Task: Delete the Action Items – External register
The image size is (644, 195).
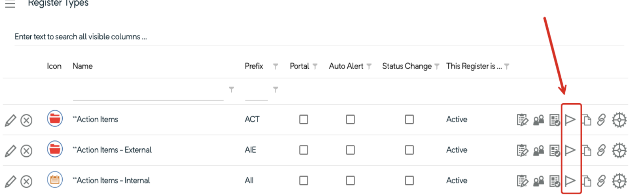Action: 26,151
